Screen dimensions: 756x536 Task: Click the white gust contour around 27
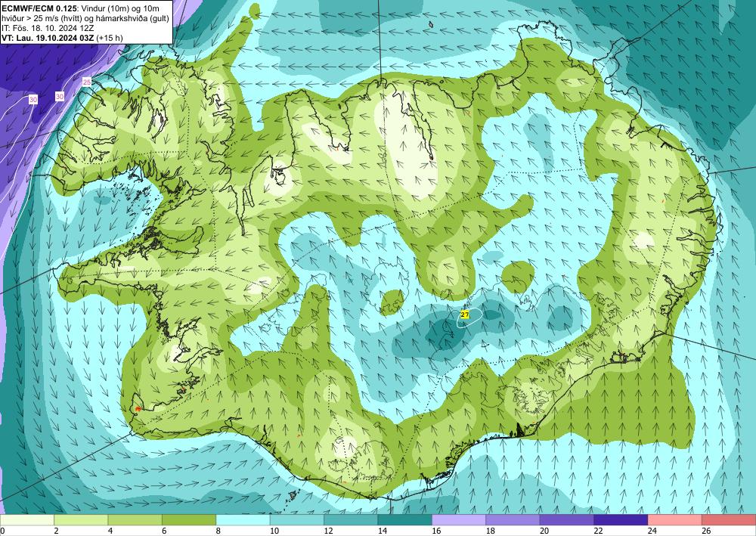click(469, 318)
